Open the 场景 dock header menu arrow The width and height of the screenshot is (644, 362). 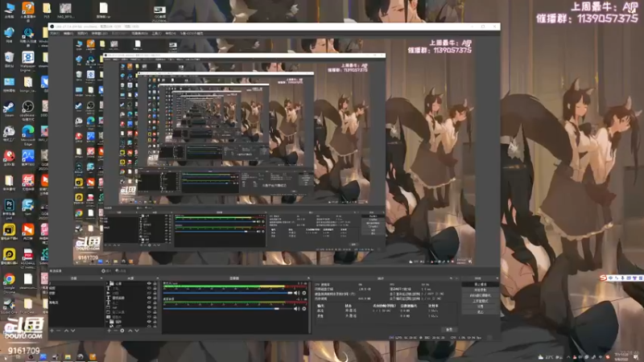pos(101,278)
